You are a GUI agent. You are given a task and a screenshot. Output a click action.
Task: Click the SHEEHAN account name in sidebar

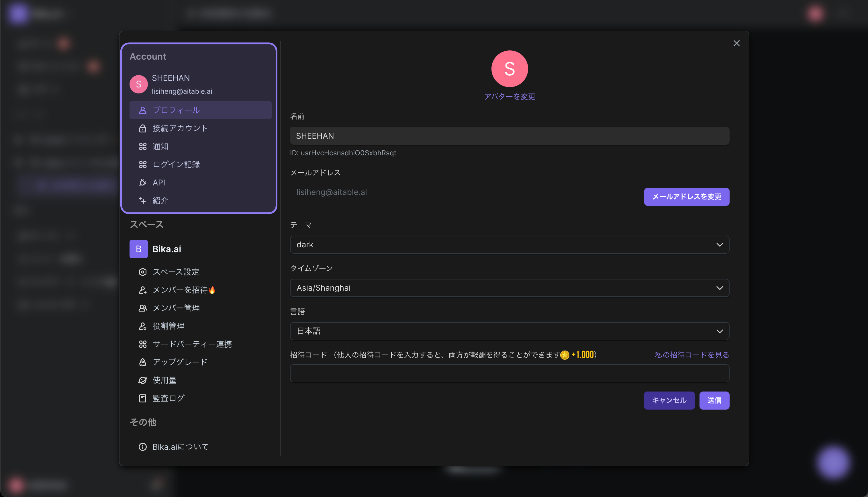pos(171,78)
